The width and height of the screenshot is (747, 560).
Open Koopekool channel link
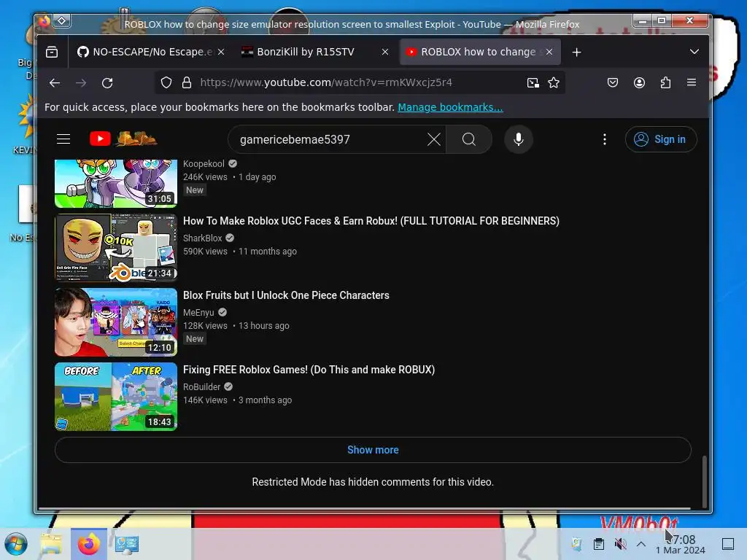click(x=204, y=164)
